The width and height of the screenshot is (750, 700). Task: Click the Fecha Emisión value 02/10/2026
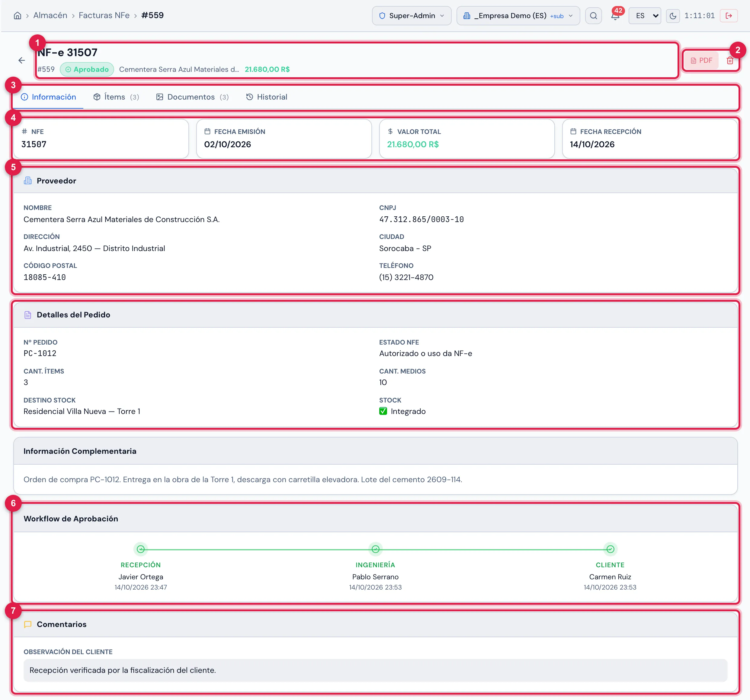227,144
